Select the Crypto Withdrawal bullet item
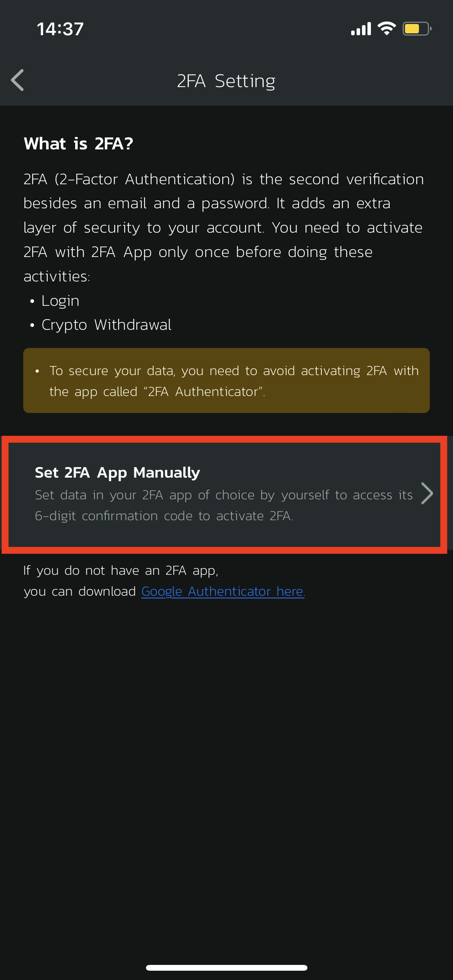453x980 pixels. click(106, 325)
